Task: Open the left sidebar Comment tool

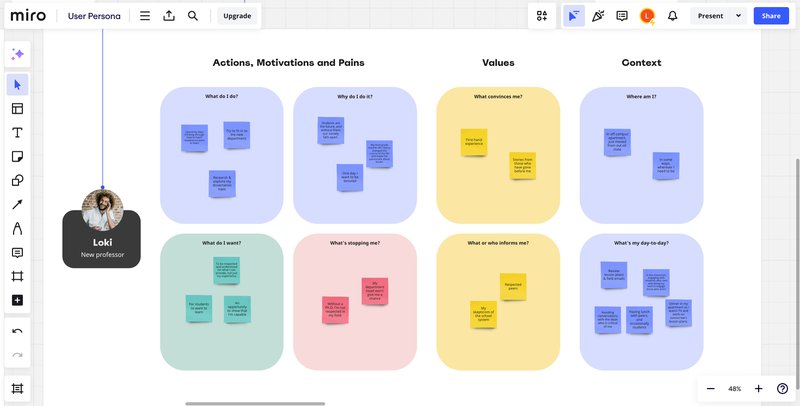Action: (x=18, y=252)
